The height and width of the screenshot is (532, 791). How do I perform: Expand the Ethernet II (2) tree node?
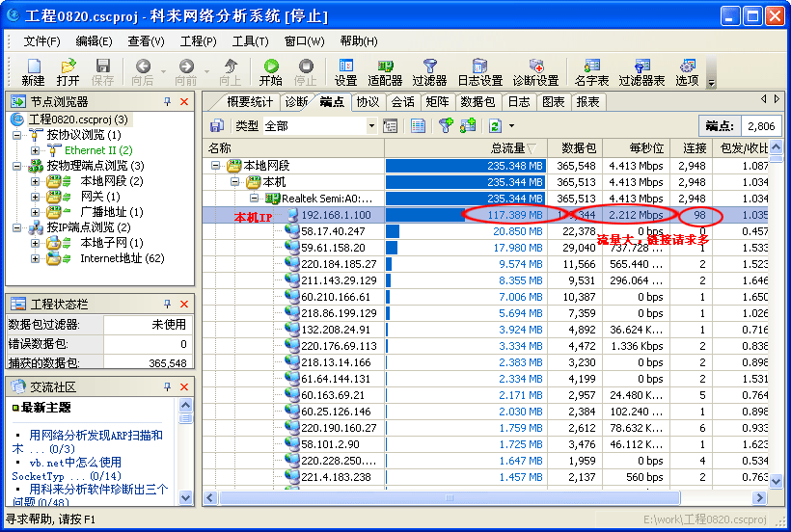coord(35,150)
